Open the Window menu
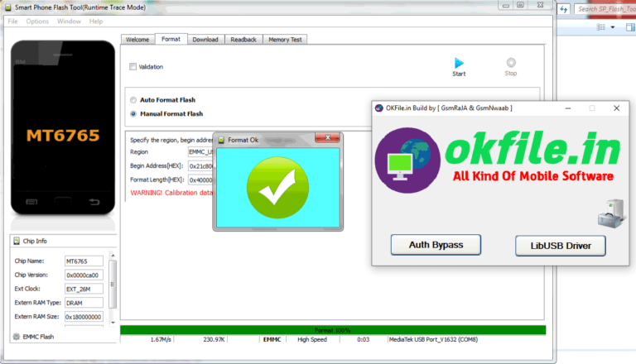 coord(69,21)
